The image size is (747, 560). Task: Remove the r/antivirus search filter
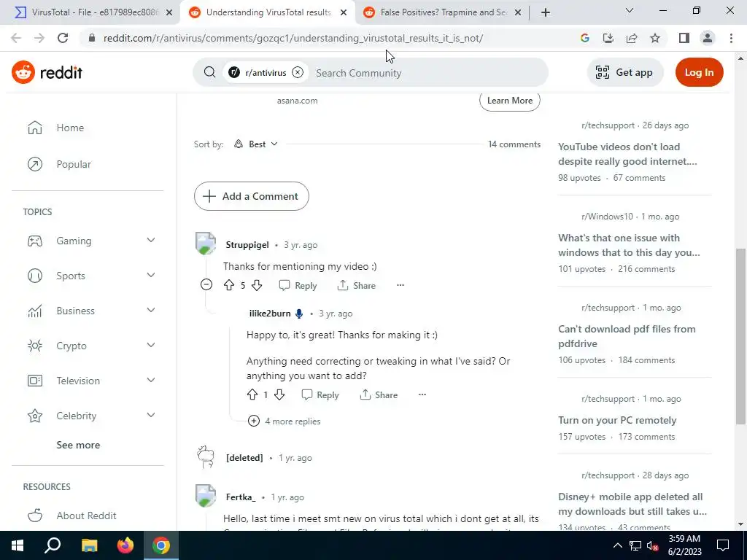[x=298, y=72]
